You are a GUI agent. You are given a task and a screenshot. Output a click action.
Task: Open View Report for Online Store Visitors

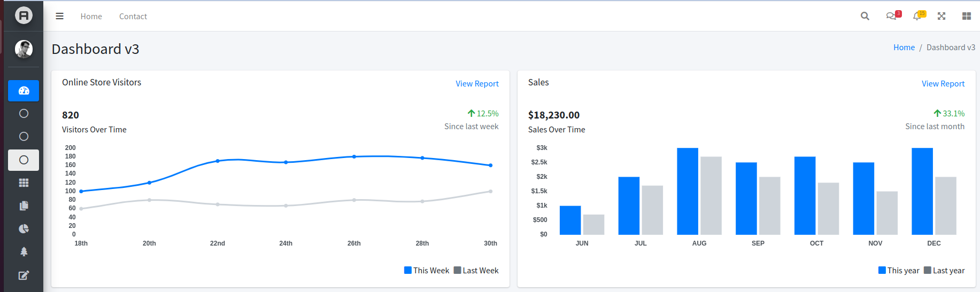(x=477, y=84)
